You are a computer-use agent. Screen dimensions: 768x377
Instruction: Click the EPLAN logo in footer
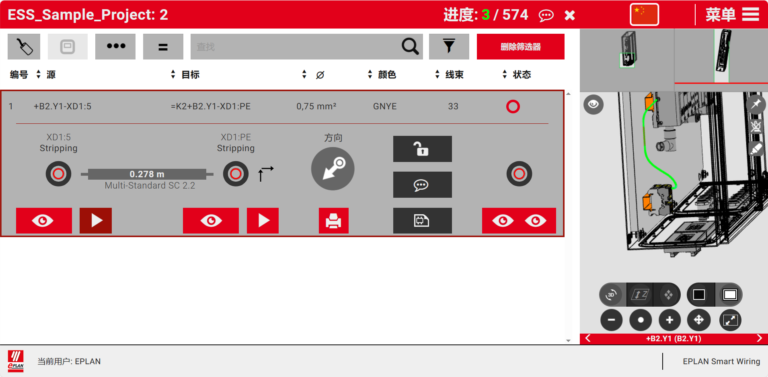point(16,361)
